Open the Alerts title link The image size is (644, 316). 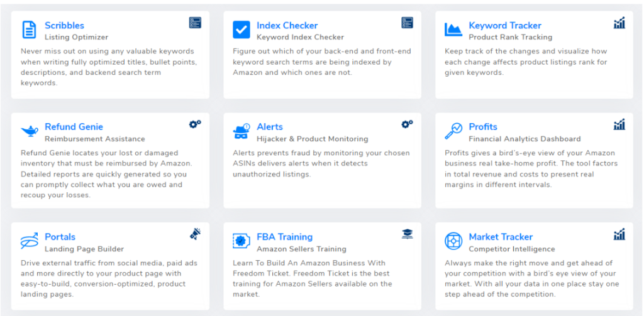[270, 127]
